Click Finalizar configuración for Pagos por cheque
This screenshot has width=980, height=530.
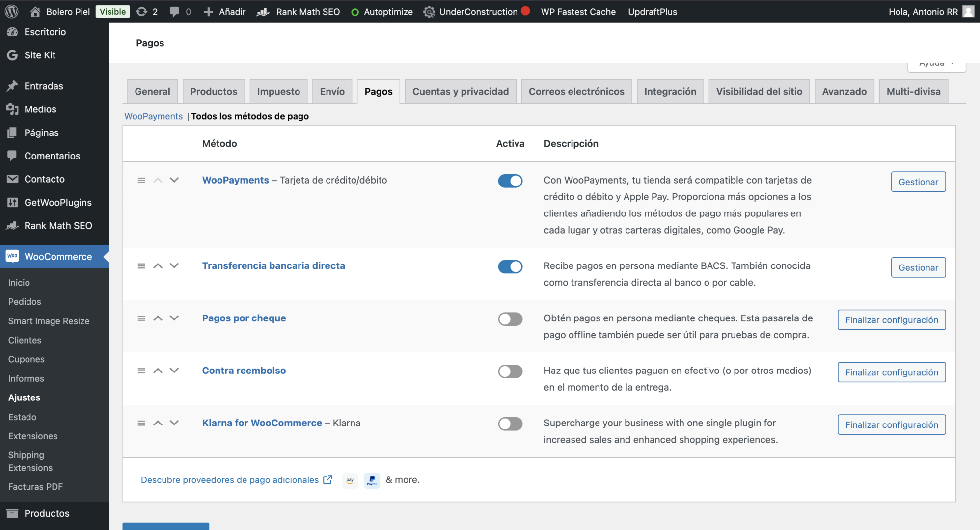(x=892, y=320)
